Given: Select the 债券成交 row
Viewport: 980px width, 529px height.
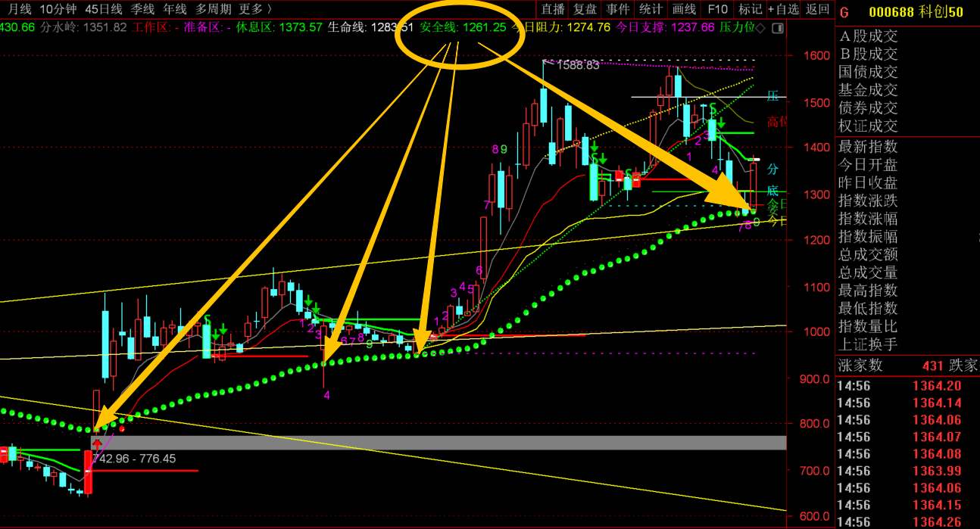Looking at the screenshot, I should pos(868,108).
